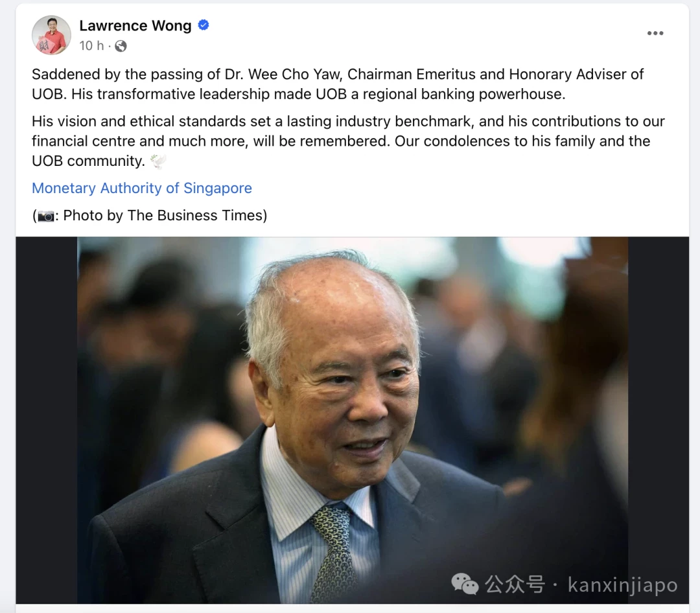700x613 pixels.
Task: Open Lawrence Wong's profile avatar
Action: click(51, 35)
